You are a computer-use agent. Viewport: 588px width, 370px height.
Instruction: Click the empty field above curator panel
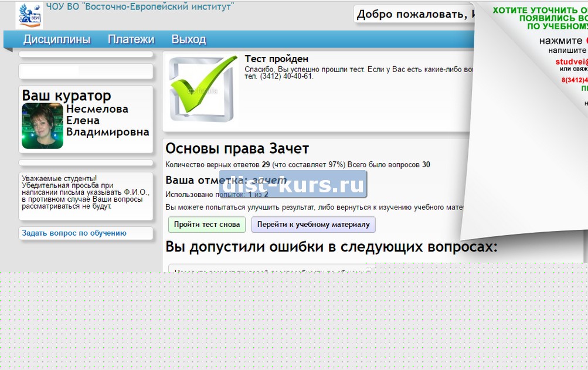pos(86,72)
